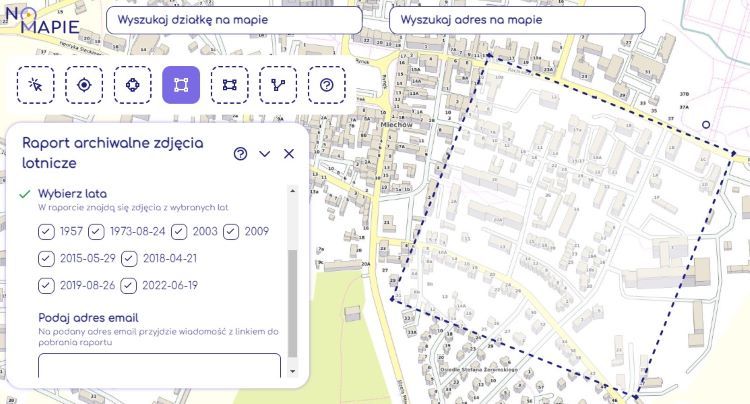The image size is (750, 404).
Task: Click the panel scrollbar up arrow
Action: pos(293,191)
